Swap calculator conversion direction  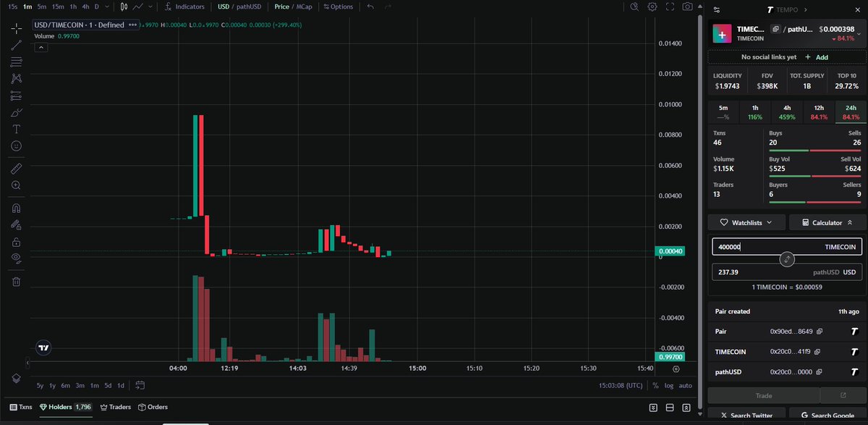tap(788, 259)
